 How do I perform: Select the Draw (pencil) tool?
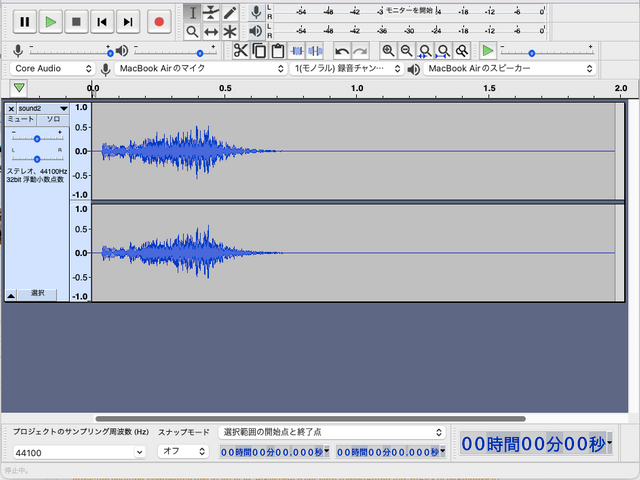point(230,13)
